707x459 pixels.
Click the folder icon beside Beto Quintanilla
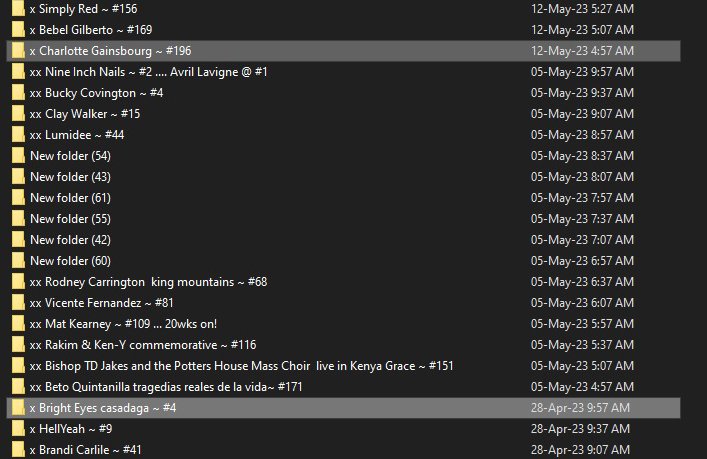click(18, 387)
